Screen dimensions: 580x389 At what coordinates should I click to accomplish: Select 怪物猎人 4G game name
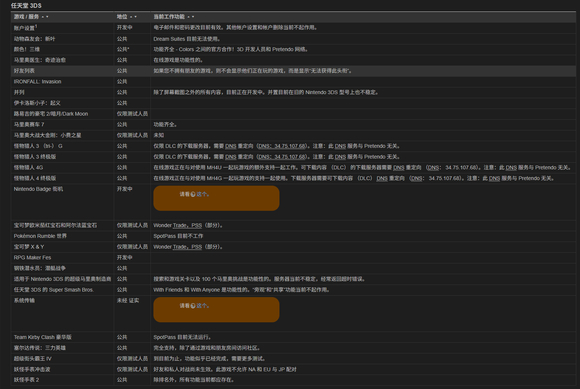[28, 168]
